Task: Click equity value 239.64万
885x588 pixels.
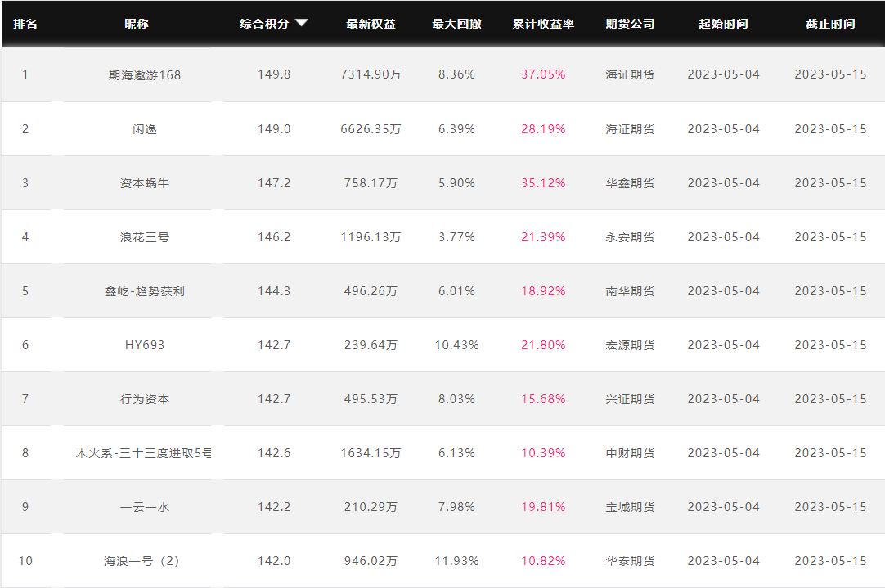Action: (x=371, y=345)
